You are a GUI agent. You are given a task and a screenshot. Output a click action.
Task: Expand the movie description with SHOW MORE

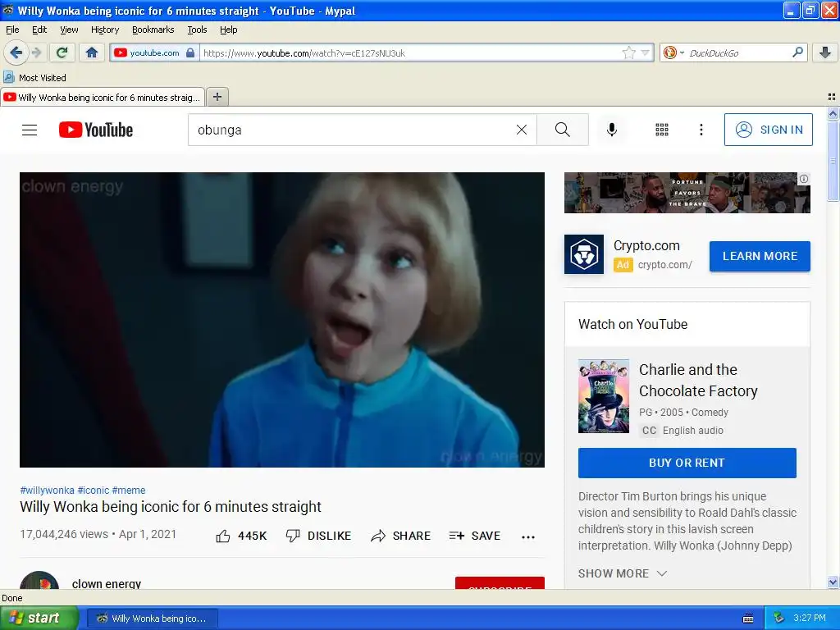click(x=623, y=573)
